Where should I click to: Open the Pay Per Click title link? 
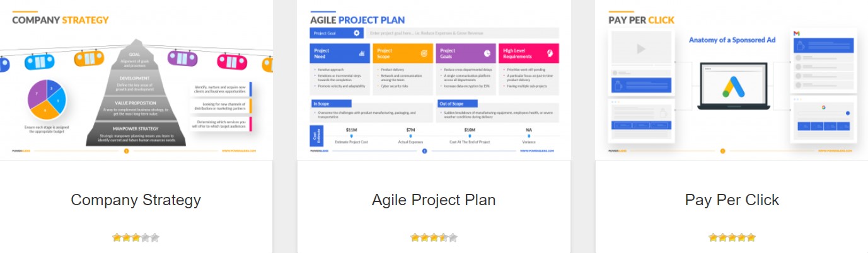coord(732,200)
